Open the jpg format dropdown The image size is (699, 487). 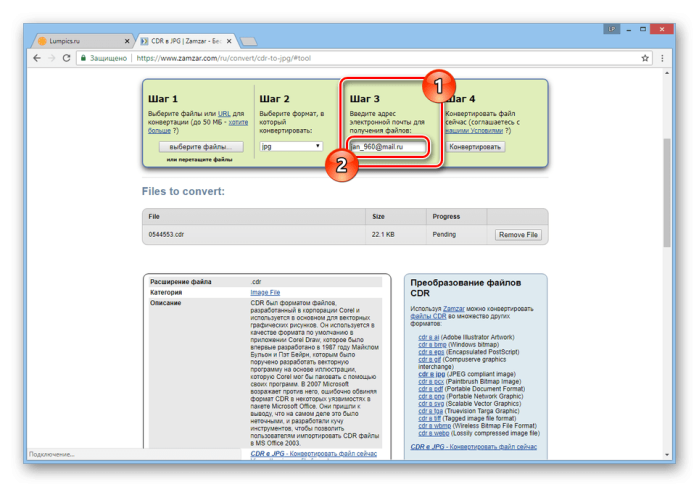coord(291,146)
